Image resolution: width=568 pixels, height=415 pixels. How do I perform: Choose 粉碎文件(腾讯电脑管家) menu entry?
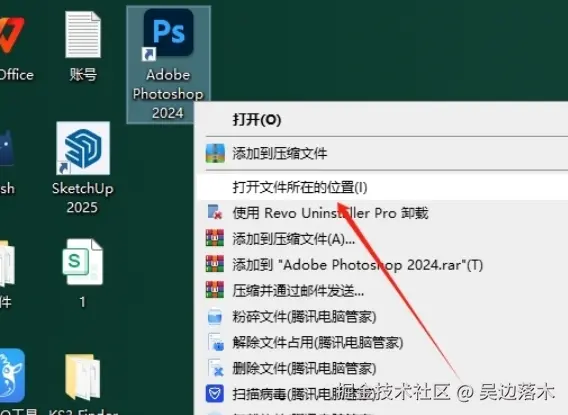point(382,317)
